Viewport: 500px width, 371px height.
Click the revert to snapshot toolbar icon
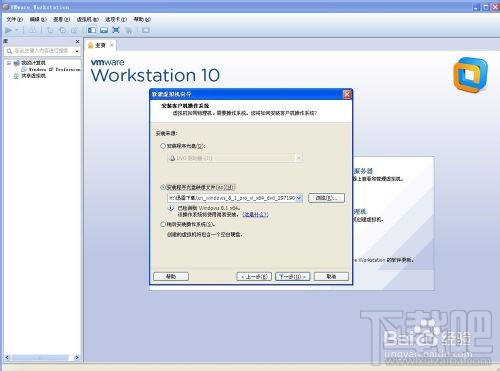(62, 30)
